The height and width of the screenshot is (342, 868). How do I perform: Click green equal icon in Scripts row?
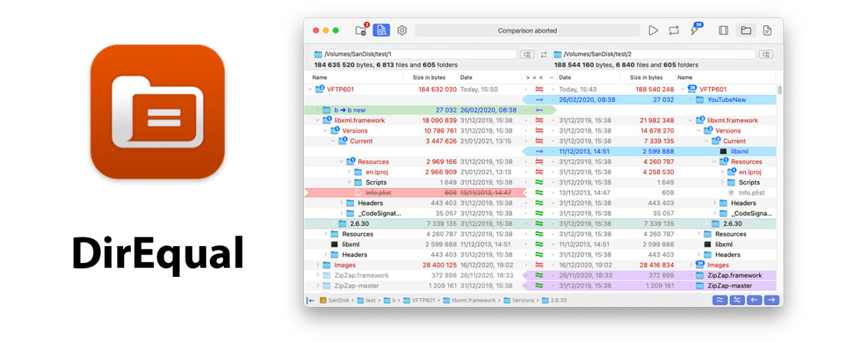(539, 182)
